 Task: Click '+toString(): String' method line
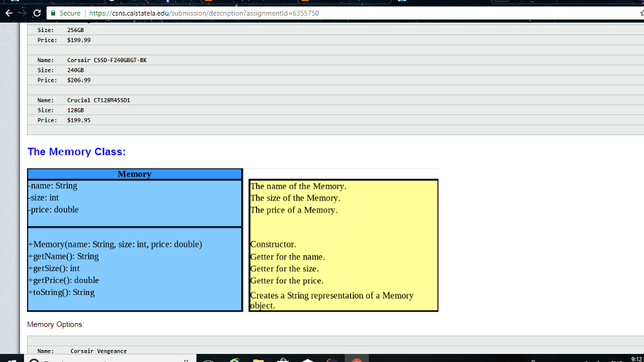coord(61,292)
